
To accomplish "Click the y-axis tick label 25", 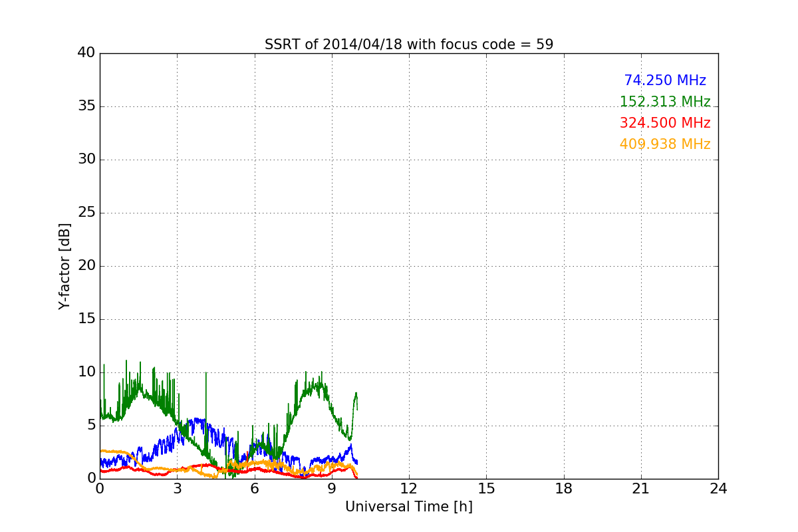I will [x=86, y=212].
